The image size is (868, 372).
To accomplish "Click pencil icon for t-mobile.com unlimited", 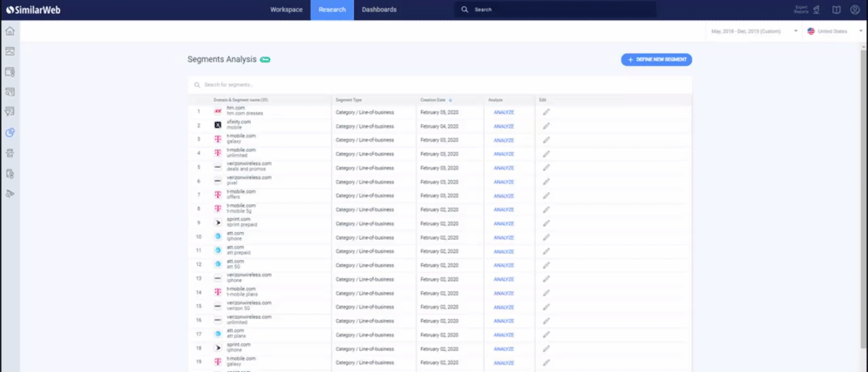I will (546, 154).
